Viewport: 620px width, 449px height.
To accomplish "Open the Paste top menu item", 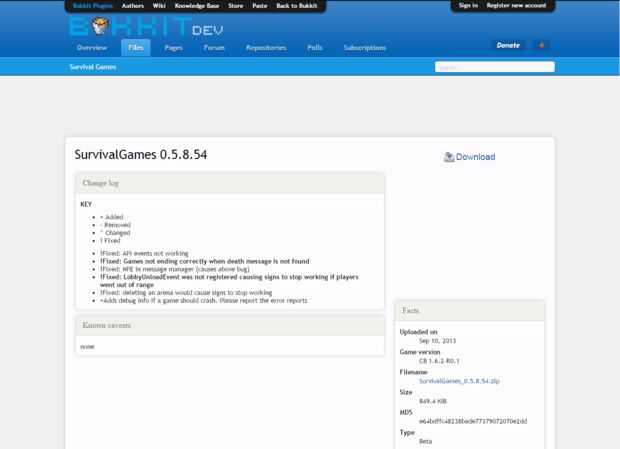I will coord(260,6).
